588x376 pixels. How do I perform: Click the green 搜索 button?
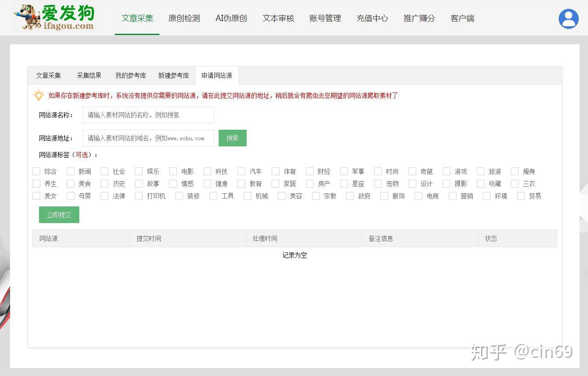[233, 138]
